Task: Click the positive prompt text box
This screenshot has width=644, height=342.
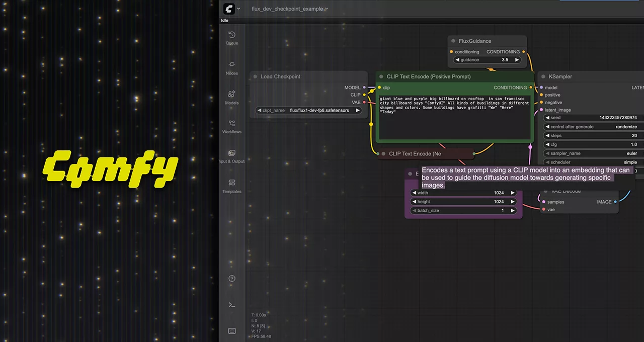Action: pyautogui.click(x=454, y=117)
